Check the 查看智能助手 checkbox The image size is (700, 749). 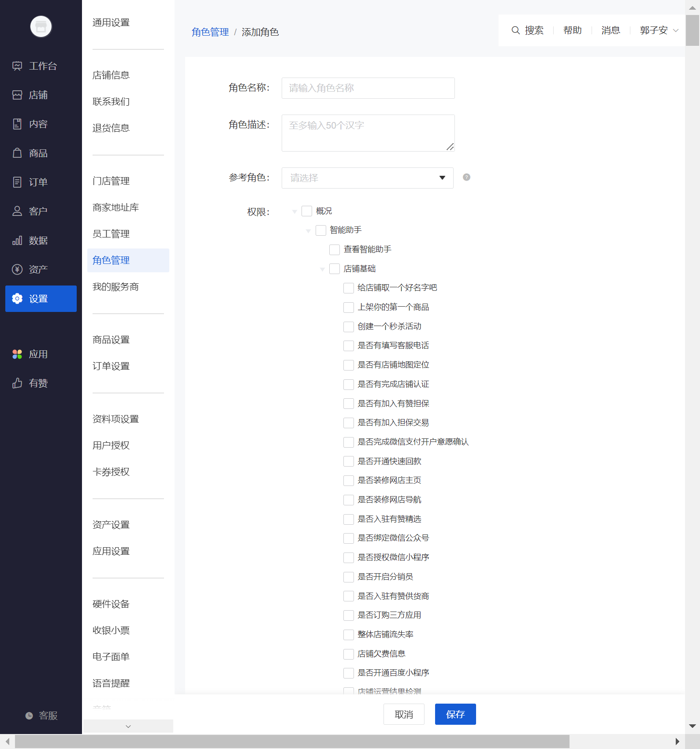335,250
